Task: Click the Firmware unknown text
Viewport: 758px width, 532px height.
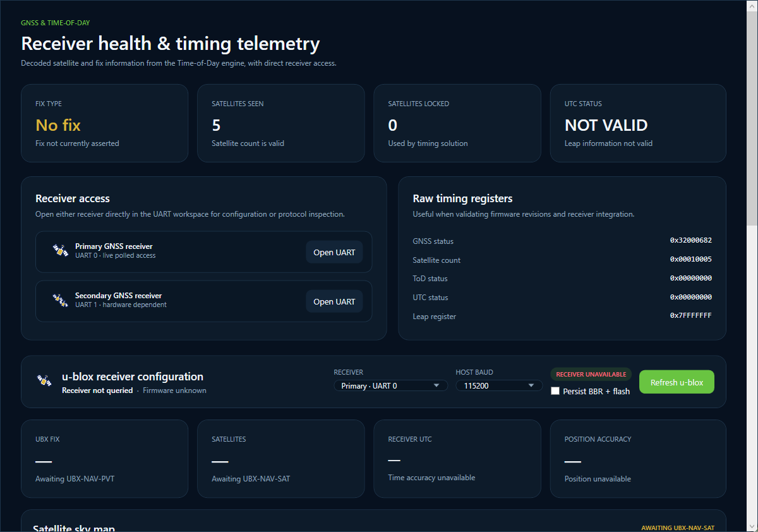Action: click(x=174, y=390)
